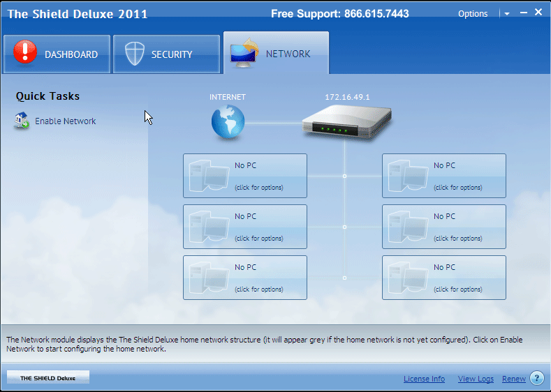This screenshot has width=551, height=392.
Task: Click The Shield Deluxe logo button
Action: pyautogui.click(x=48, y=377)
